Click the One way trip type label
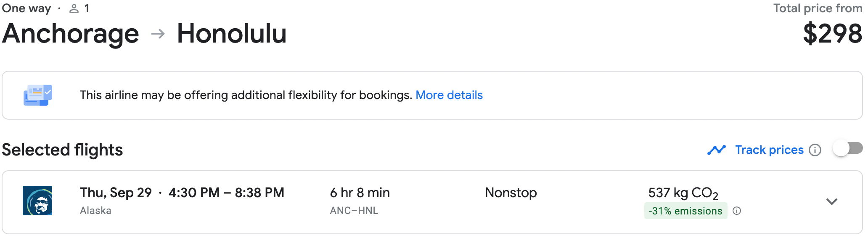 [x=26, y=8]
